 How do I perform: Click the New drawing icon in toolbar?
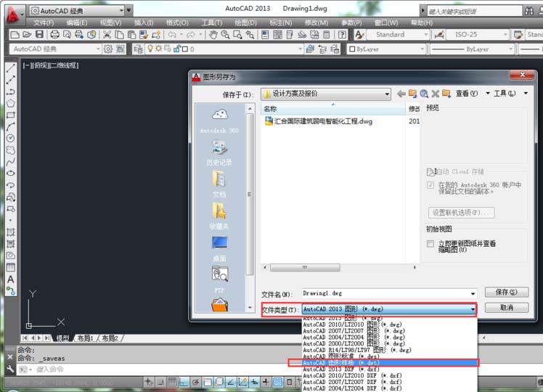pos(15,35)
